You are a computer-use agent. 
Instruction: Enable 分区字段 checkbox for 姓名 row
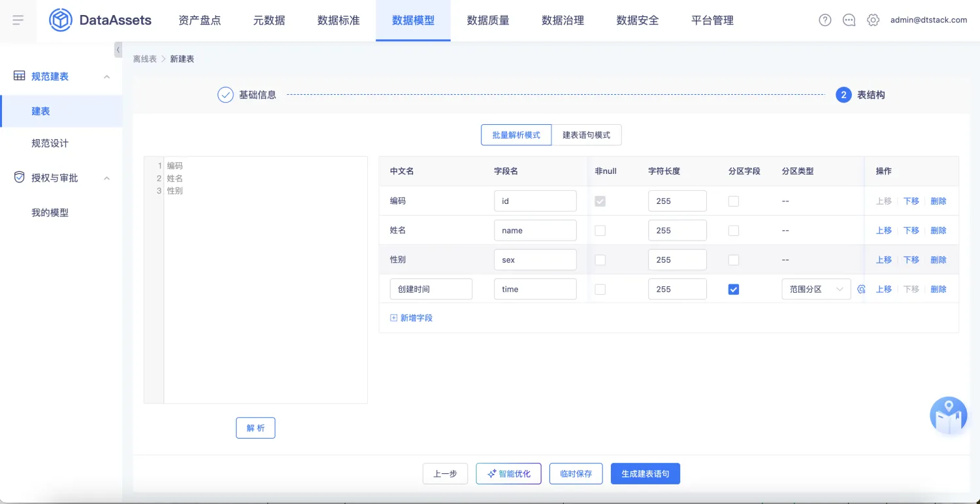coord(734,230)
